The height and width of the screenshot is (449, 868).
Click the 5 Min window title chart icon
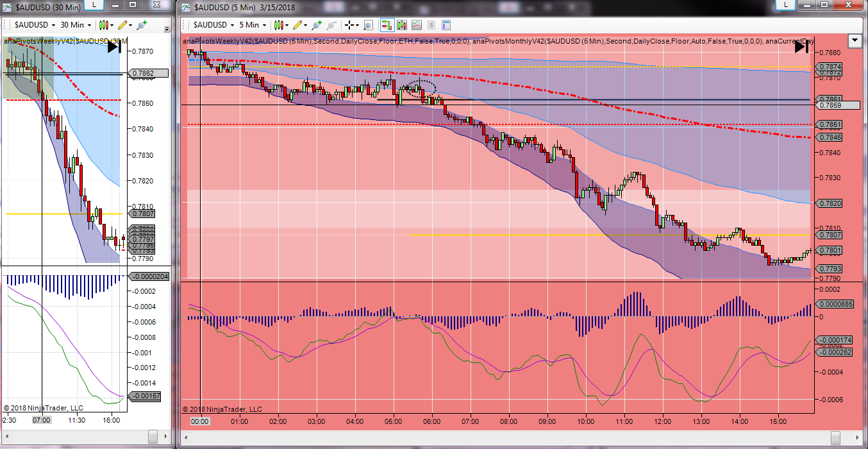pyautogui.click(x=186, y=7)
